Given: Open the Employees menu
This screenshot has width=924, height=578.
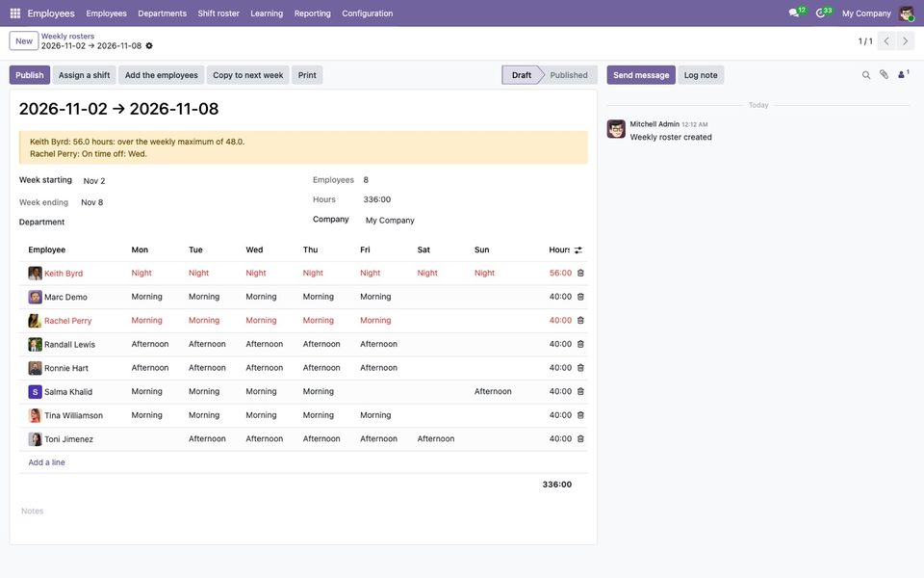Looking at the screenshot, I should (106, 13).
